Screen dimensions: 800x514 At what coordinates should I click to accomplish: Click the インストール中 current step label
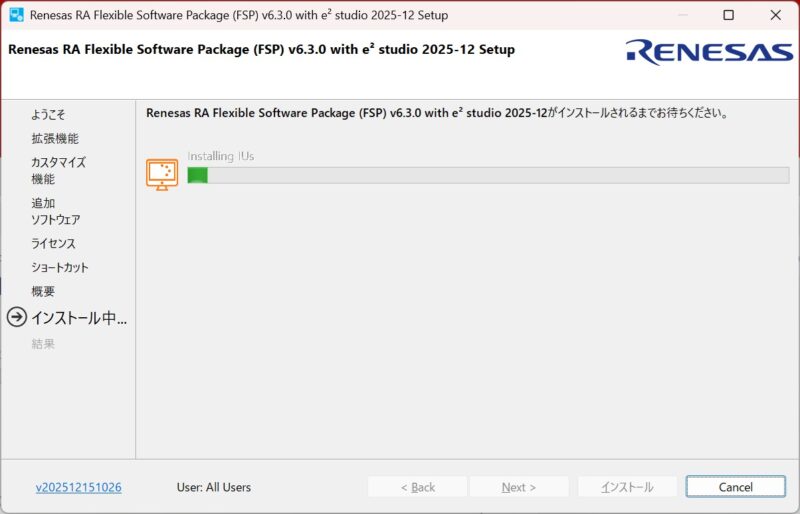point(79,318)
